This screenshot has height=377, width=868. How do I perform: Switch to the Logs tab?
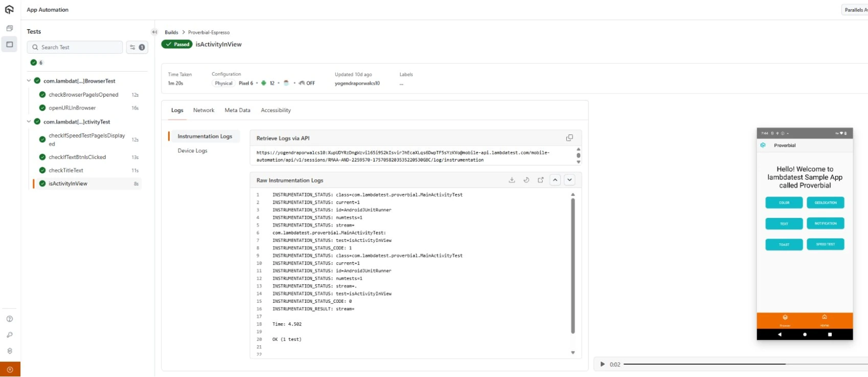[177, 110]
